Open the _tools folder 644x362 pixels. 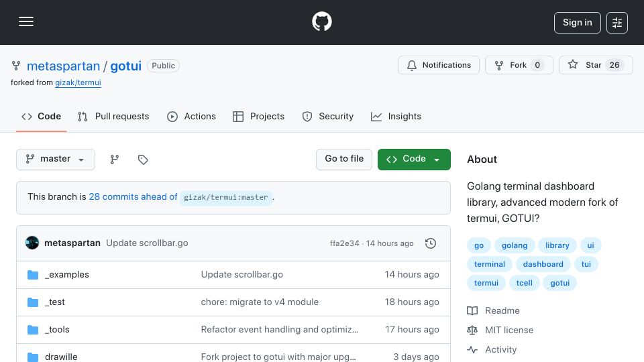tap(57, 330)
